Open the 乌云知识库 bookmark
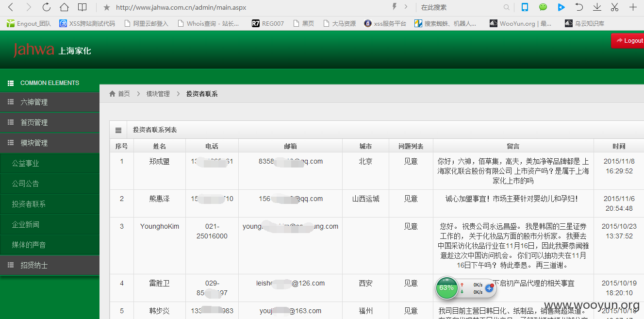 [x=585, y=23]
